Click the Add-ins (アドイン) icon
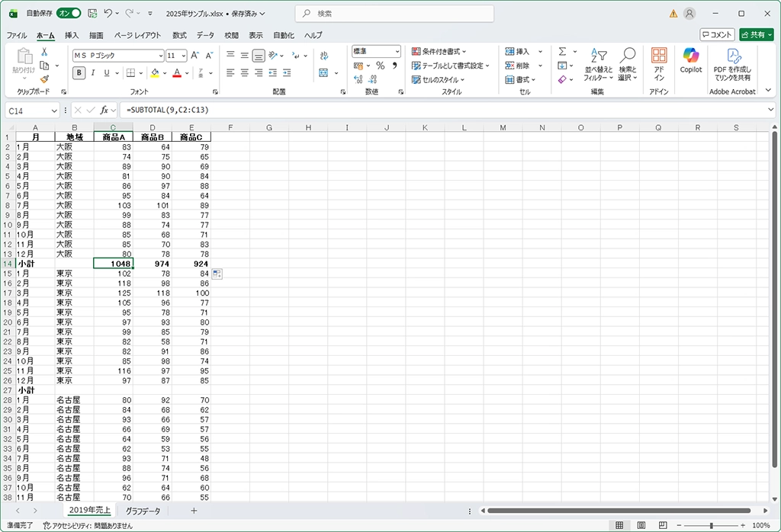The width and height of the screenshot is (781, 532). (659, 60)
